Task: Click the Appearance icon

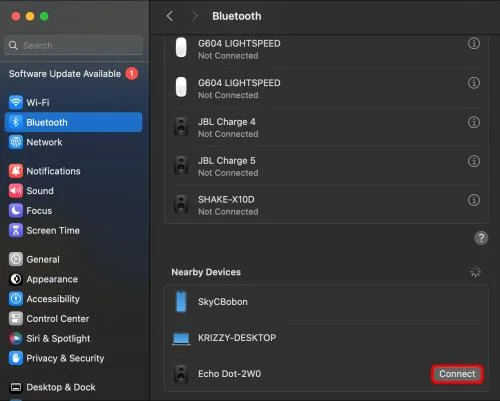Action: coord(16,279)
